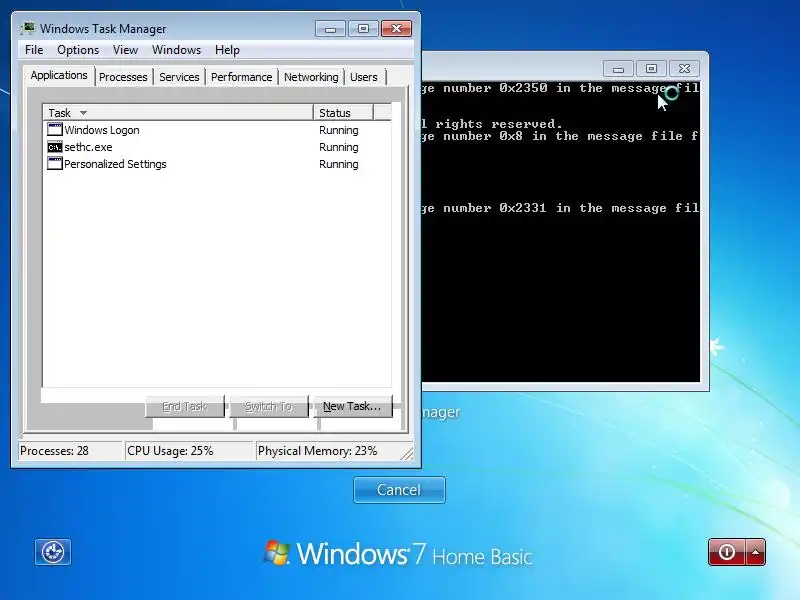Click the New Task... button
Screen dimensions: 800x600
(353, 406)
